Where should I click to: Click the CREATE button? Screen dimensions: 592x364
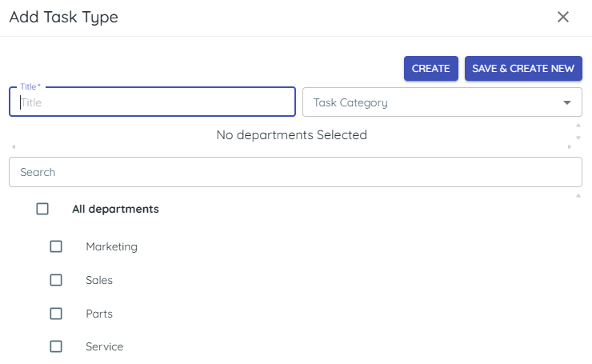pyautogui.click(x=430, y=69)
